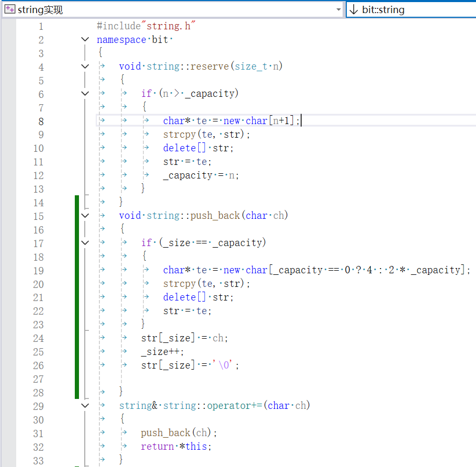Collapse the namespace bit block
Viewport: 476px width, 467px height.
(85, 39)
